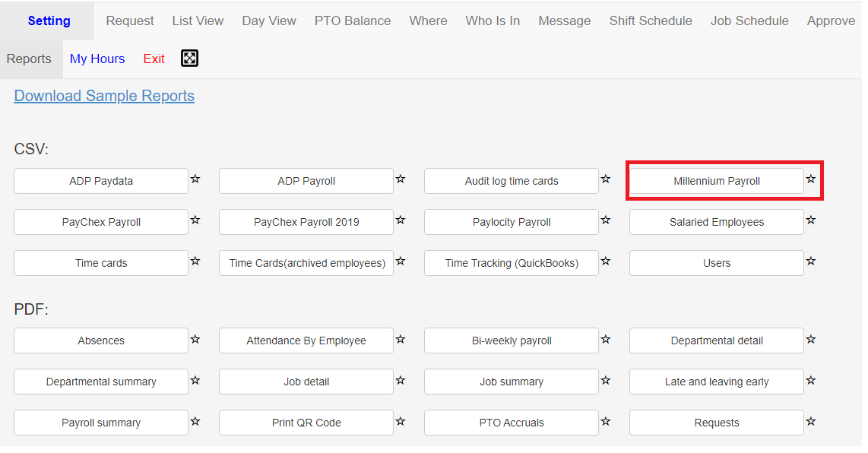Favorite the Job summary report star
Image resolution: width=868 pixels, height=453 pixels.
[x=606, y=381]
